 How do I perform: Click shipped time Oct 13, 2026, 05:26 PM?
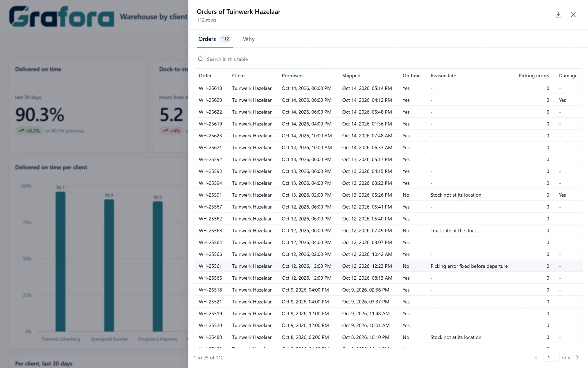tap(367, 195)
